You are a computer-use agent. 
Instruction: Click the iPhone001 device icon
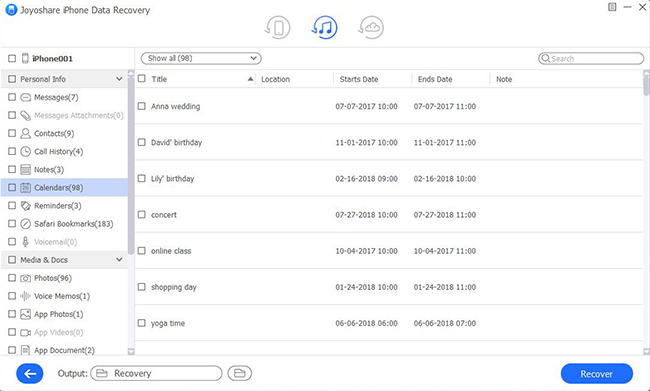(25, 58)
